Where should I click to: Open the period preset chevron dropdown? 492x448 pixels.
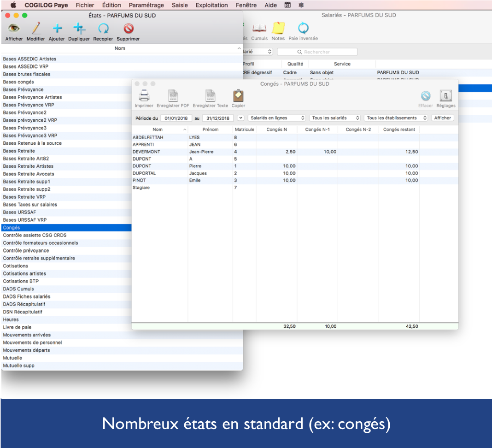240,118
